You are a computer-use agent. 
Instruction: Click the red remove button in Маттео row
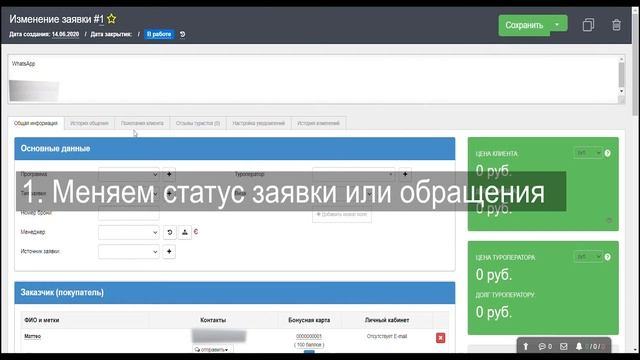440,338
